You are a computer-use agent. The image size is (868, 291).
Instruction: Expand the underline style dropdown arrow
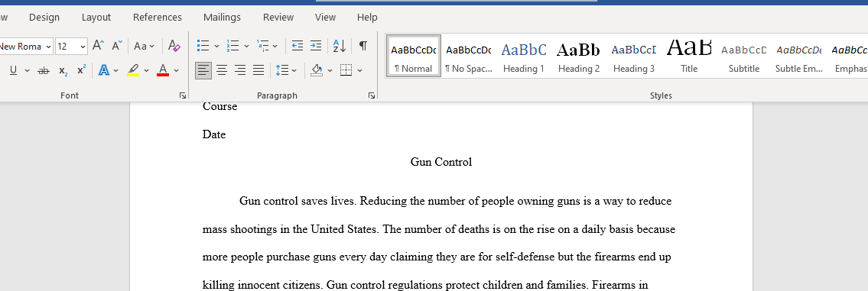click(x=27, y=70)
